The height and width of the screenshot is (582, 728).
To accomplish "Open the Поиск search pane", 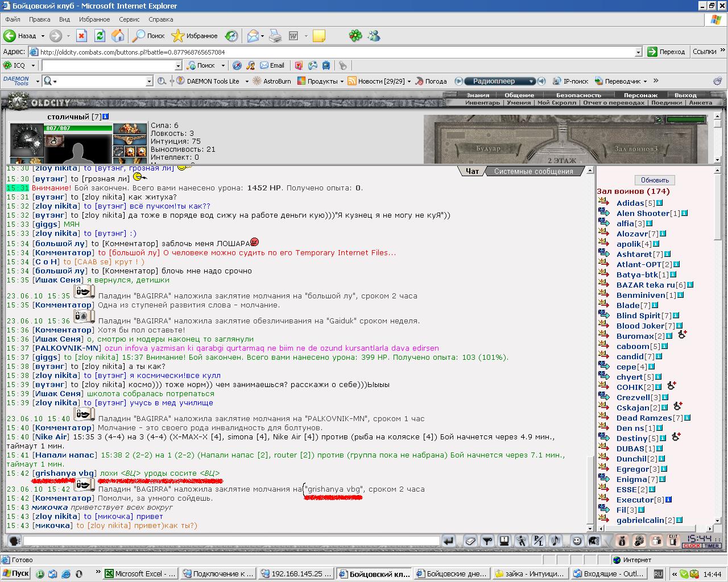I will point(148,36).
